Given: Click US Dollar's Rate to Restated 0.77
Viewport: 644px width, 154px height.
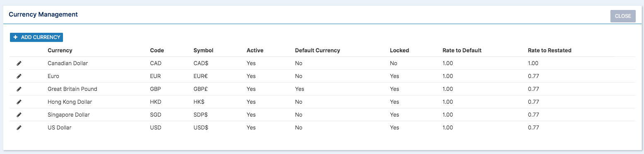Looking at the screenshot, I should [x=533, y=127].
